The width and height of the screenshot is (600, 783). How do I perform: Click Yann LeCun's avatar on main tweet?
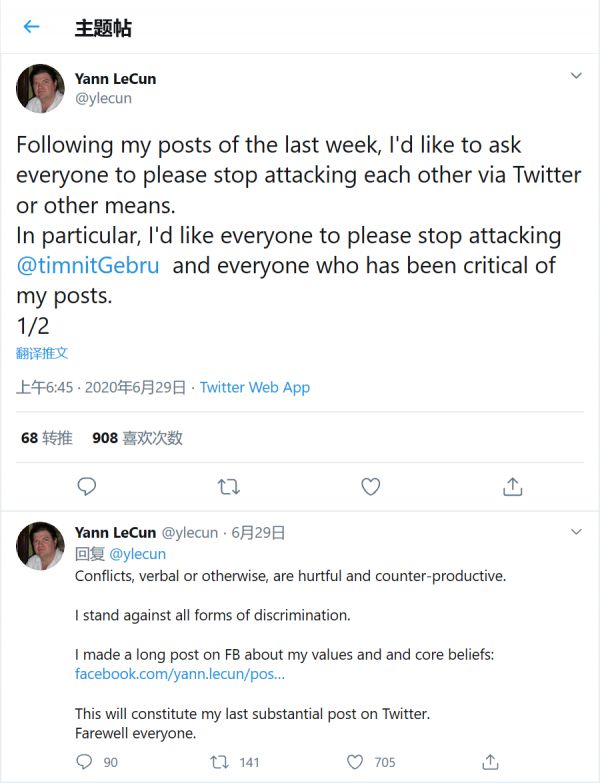click(40, 88)
